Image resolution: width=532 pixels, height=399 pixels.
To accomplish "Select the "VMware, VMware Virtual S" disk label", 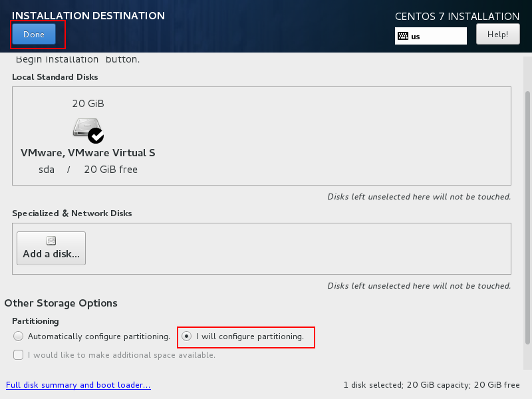I will pyautogui.click(x=88, y=153).
